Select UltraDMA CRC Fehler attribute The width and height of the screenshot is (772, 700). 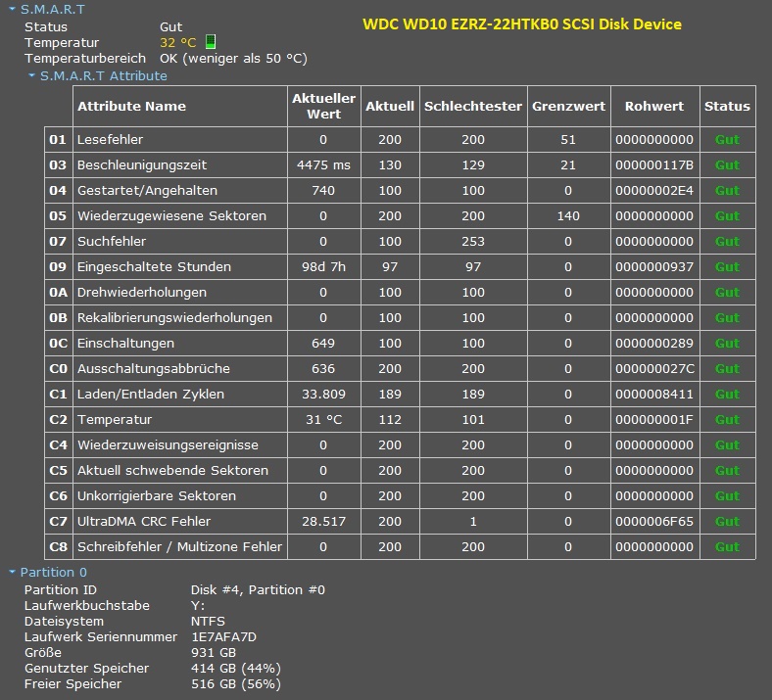[144, 522]
